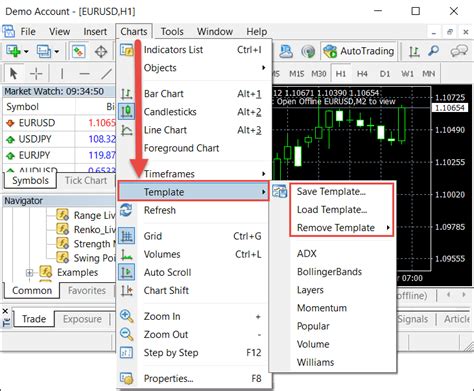The image size is (474, 391).
Task: Open the chat bubbles icon in toolbar
Action: [459, 51]
